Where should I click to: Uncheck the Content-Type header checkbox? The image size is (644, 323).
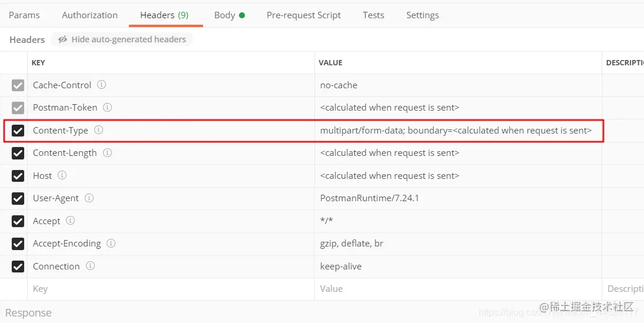tap(18, 131)
